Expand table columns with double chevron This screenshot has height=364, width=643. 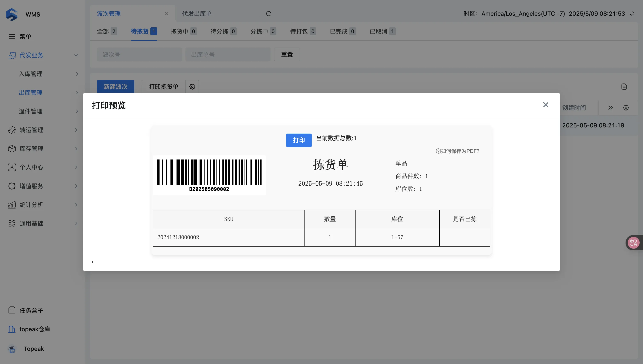click(x=610, y=108)
